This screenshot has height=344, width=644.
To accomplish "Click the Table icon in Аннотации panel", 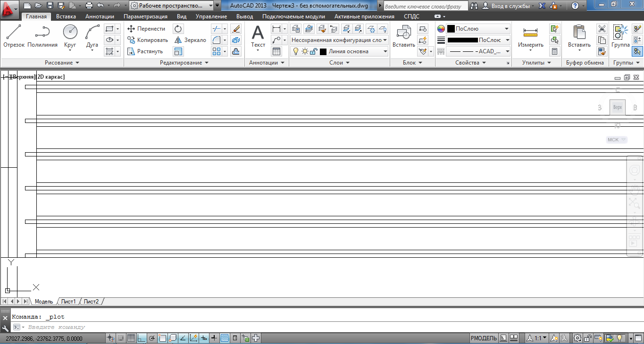I will (x=276, y=51).
